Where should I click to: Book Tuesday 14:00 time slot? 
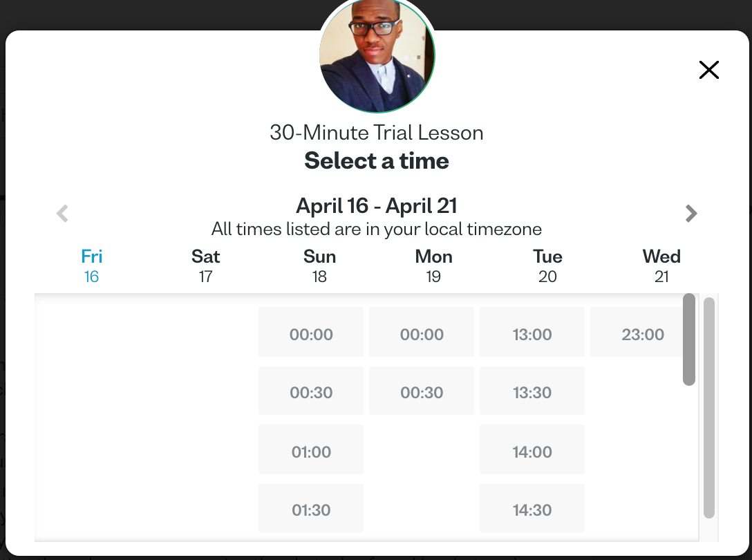[532, 449]
